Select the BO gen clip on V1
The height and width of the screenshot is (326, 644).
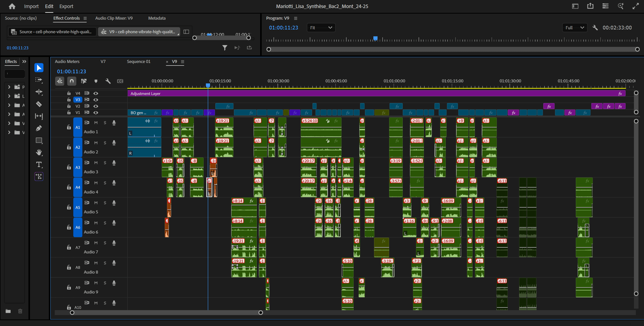pyautogui.click(x=144, y=113)
